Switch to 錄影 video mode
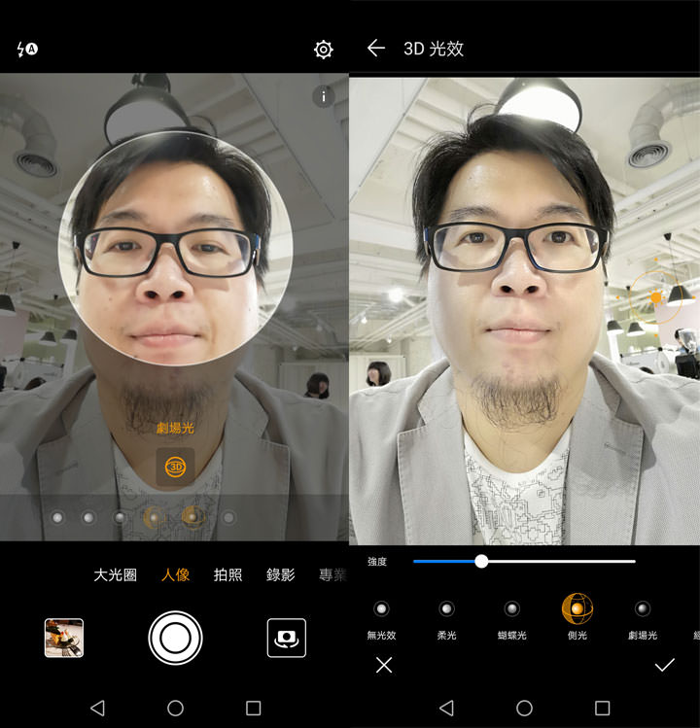The image size is (700, 728). [x=281, y=574]
